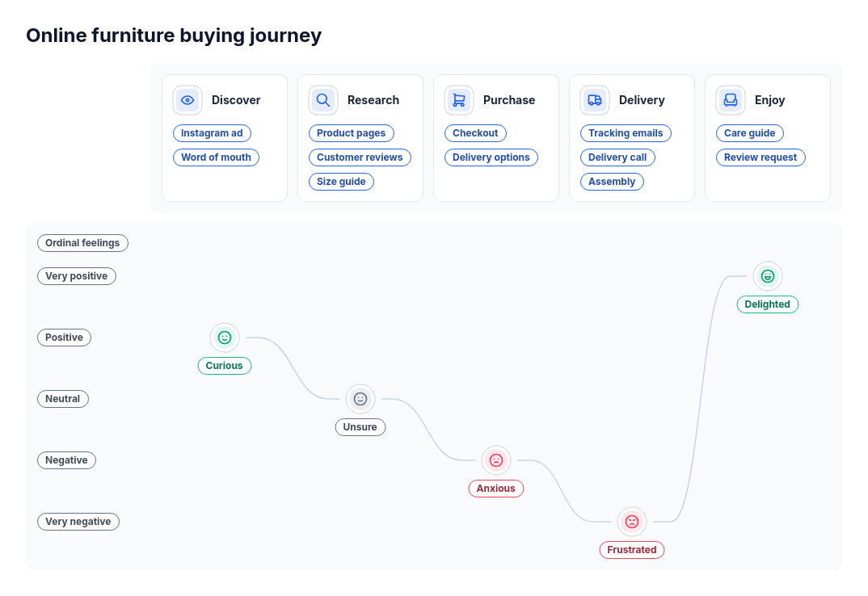Click the Frustrated emotion label

(632, 550)
